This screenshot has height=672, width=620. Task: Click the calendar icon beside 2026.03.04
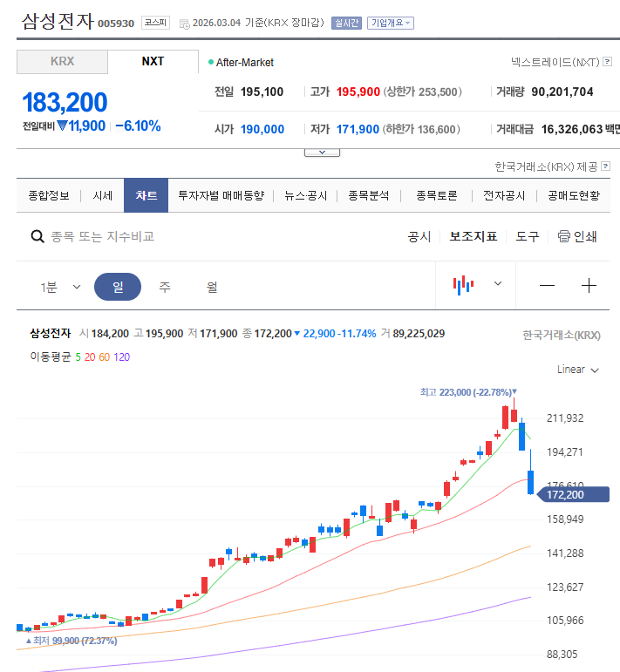pos(184,24)
